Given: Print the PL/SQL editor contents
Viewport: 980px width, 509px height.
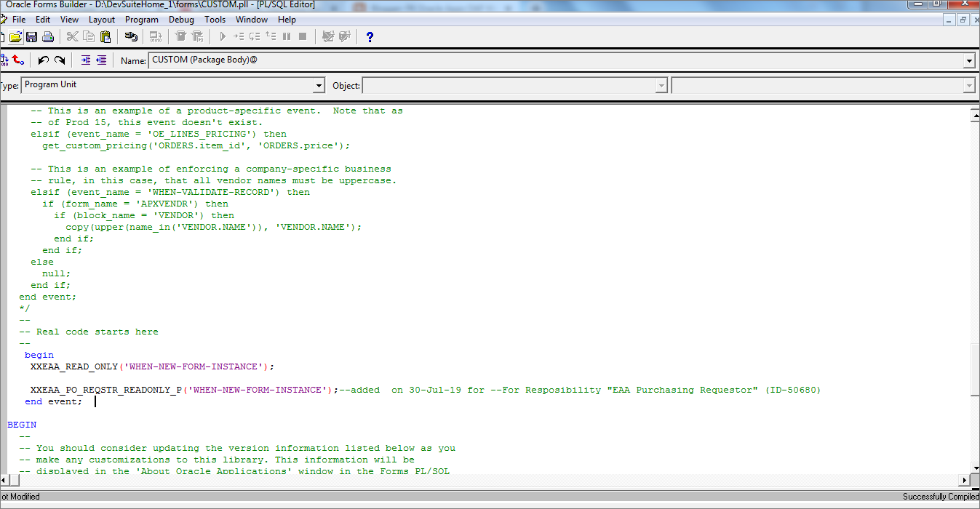Looking at the screenshot, I should [47, 37].
